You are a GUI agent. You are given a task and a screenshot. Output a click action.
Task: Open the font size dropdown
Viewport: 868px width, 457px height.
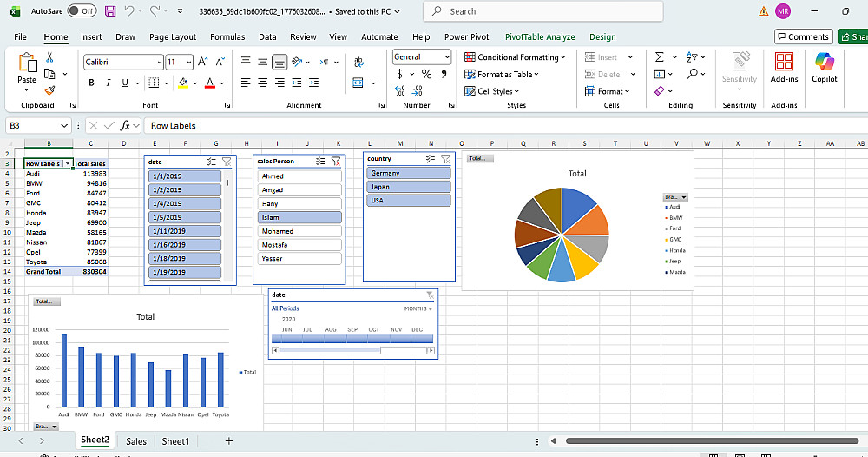click(x=188, y=62)
